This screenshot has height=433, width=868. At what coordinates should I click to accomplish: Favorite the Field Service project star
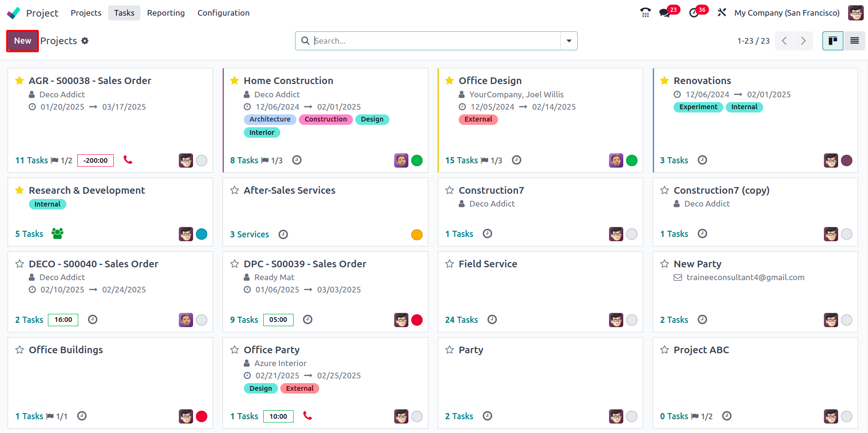click(x=450, y=264)
